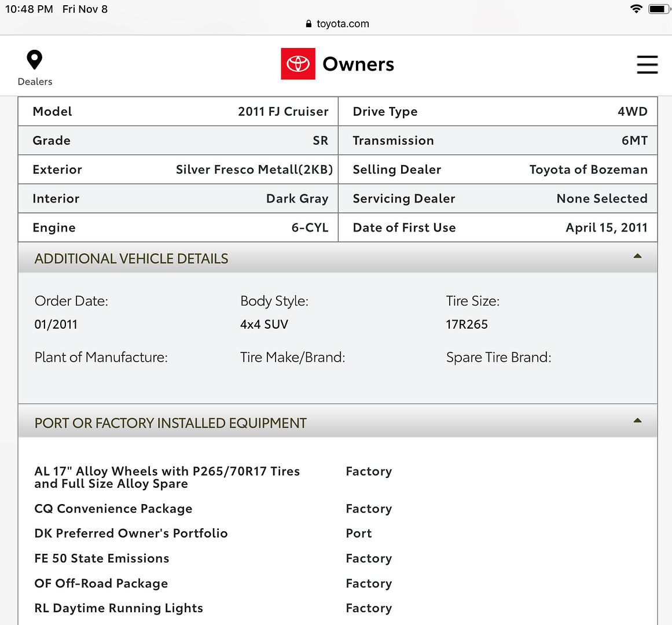Open the hamburger menu

pos(647,64)
